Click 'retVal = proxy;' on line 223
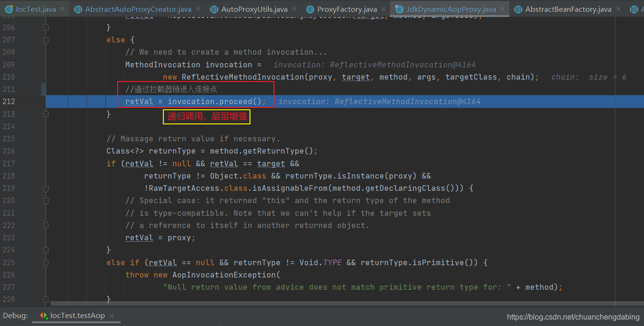This screenshot has width=644, height=326. point(161,237)
